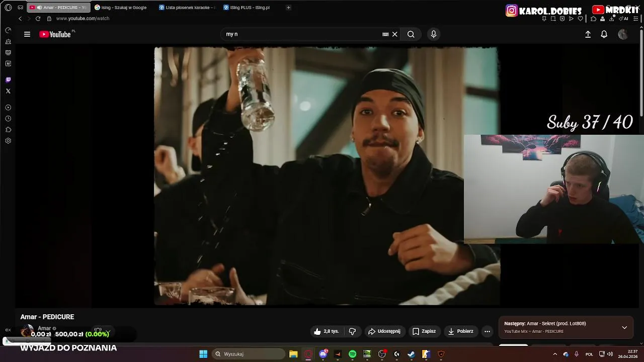Open the browser extensions puzzle icon
Image resolution: width=644 pixels, height=362 pixels.
[593, 19]
